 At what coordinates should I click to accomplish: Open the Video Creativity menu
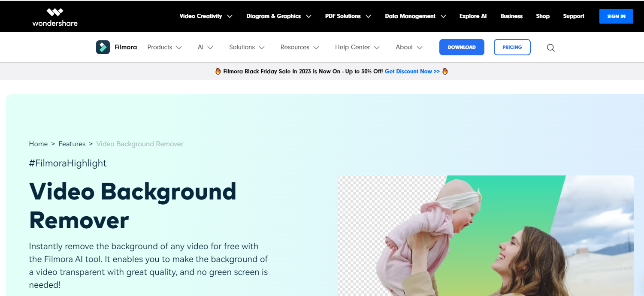pos(201,16)
